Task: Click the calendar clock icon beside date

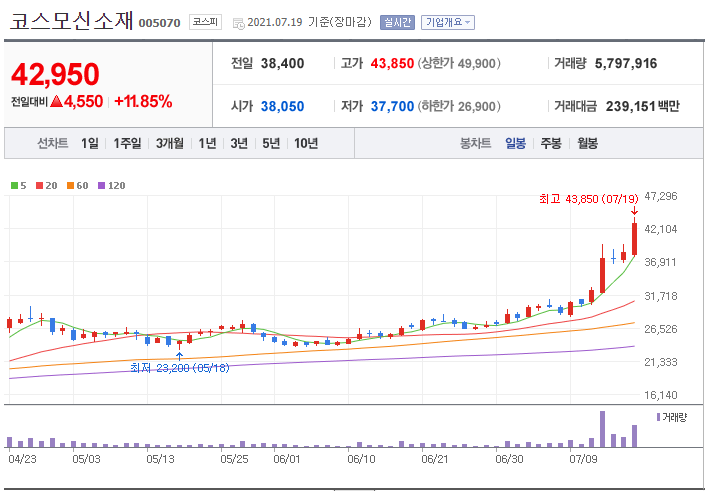Action: 238,23
